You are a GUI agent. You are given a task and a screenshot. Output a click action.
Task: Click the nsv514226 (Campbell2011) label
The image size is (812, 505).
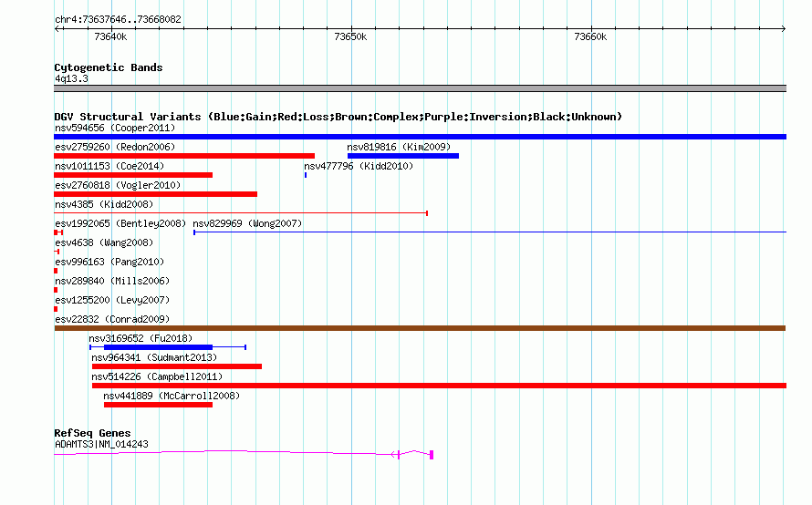157,376
